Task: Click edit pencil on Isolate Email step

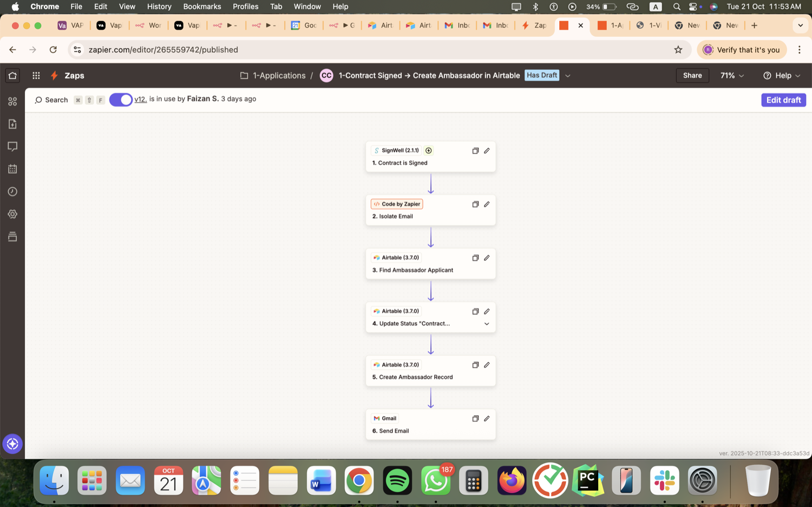Action: 487,204
